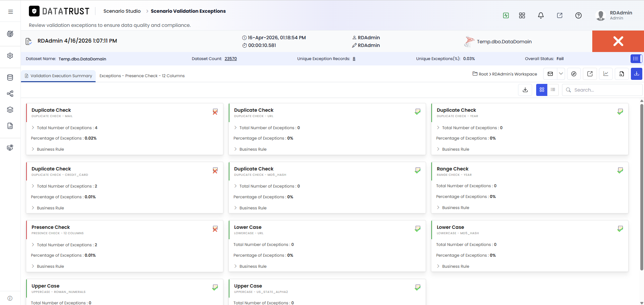Image resolution: width=644 pixels, height=305 pixels.
Task: Click the compass explore toolbar icon
Action: click(574, 74)
